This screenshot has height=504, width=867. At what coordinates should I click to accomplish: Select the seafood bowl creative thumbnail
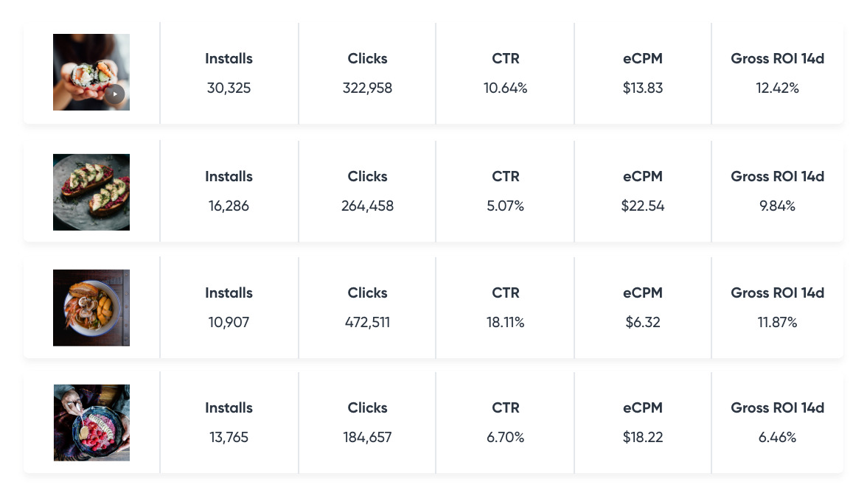click(x=91, y=308)
